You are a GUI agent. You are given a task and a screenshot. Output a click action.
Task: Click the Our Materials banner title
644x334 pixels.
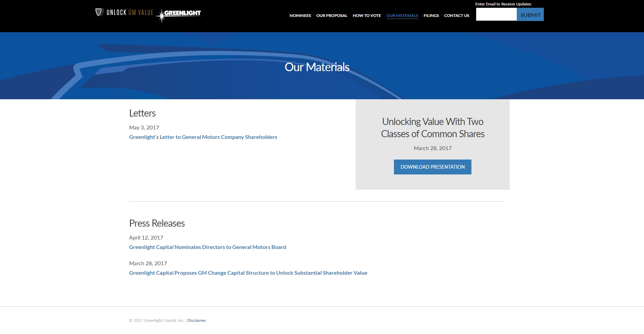pos(317,67)
